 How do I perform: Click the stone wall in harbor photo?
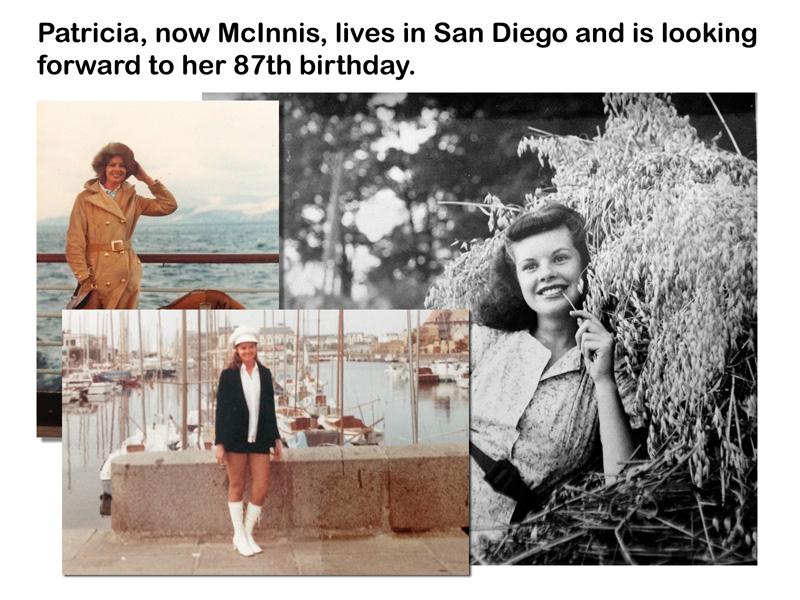coord(290,488)
